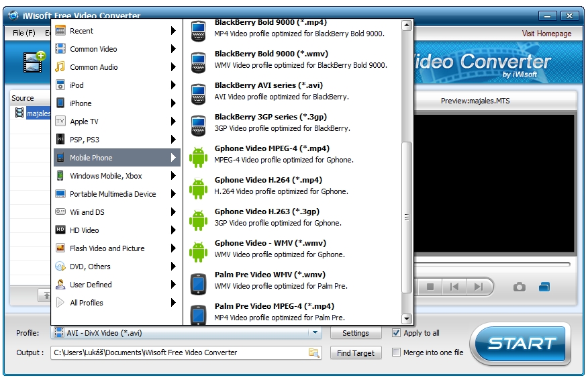
Task: Stop playback in the preview
Action: point(430,287)
